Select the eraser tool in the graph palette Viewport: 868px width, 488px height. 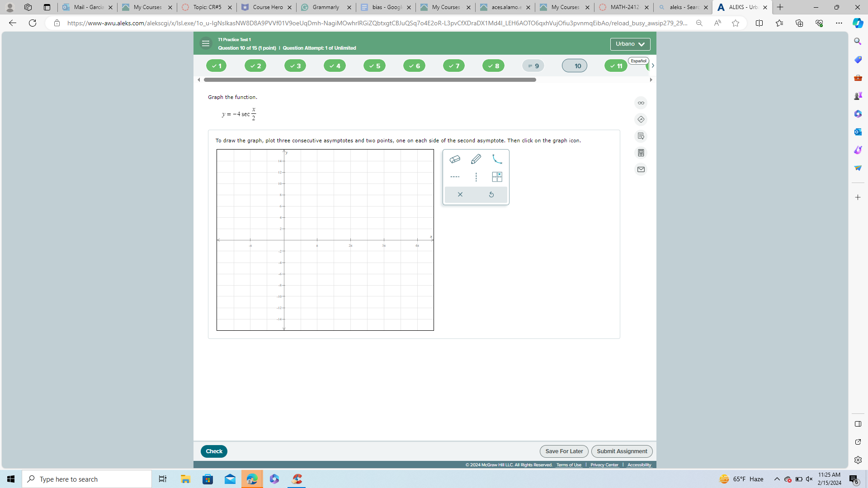(x=455, y=159)
